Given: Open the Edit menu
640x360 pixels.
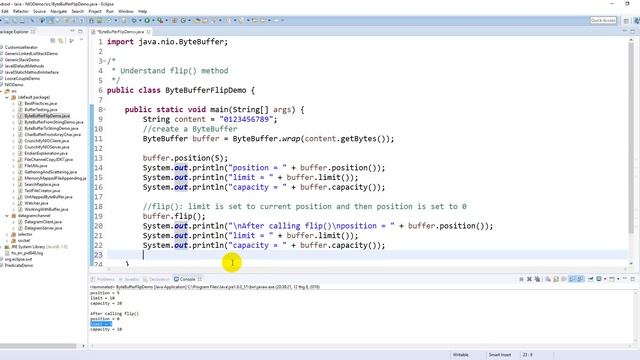Looking at the screenshot, I should [x=4, y=11].
